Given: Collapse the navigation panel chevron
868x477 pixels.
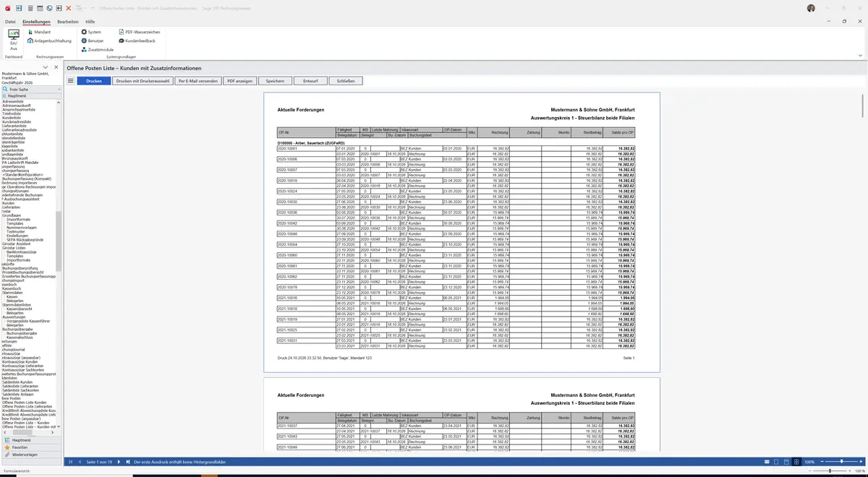Looking at the screenshot, I should 46,67.
